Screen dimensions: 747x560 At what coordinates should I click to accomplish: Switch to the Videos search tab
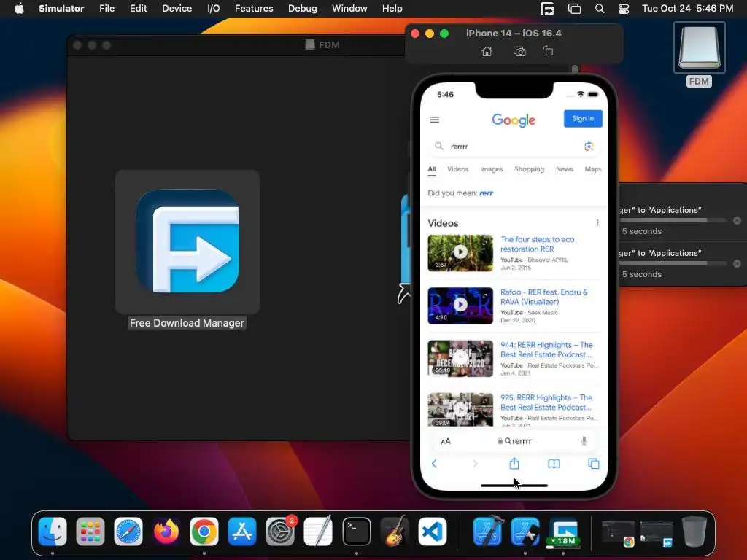pyautogui.click(x=458, y=169)
